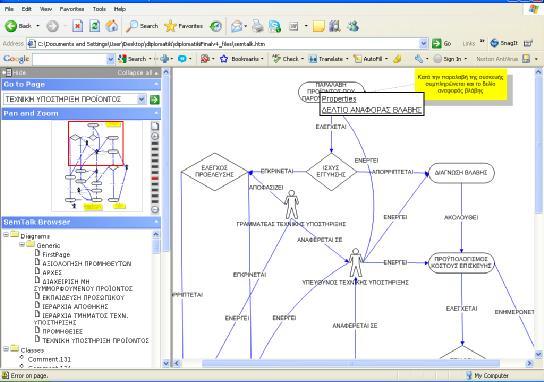Click the zoom in plus button
The height and width of the screenshot is (382, 544).
(155, 136)
